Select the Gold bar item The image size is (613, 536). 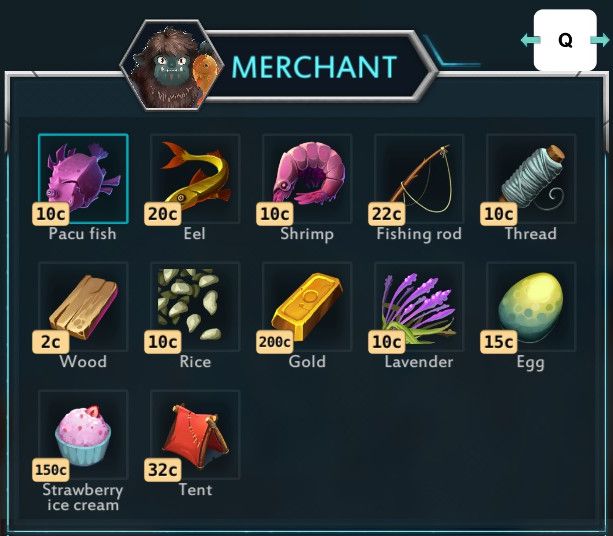pos(307,307)
